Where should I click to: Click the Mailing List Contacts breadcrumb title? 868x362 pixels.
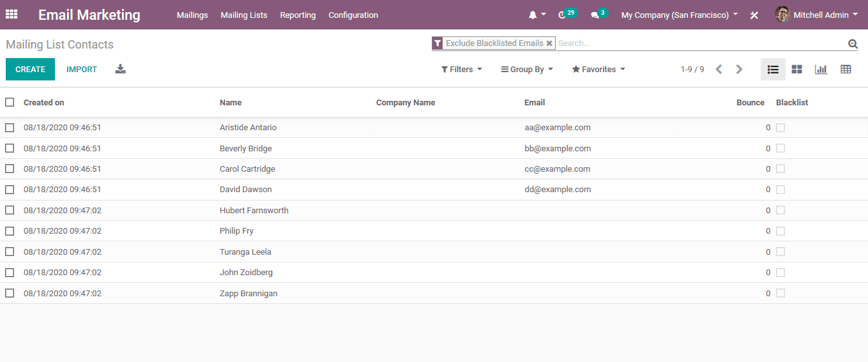(x=59, y=45)
